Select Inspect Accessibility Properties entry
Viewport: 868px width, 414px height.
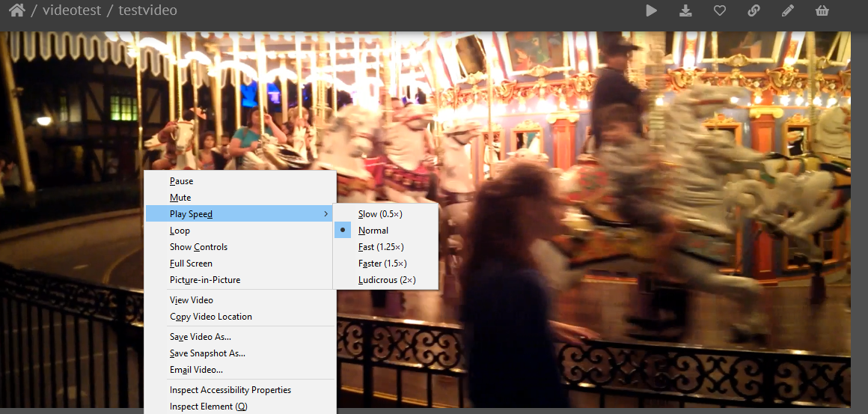tap(239, 389)
